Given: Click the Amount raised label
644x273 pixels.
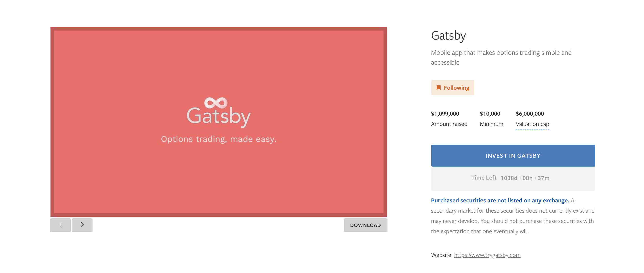Looking at the screenshot, I should 449,124.
